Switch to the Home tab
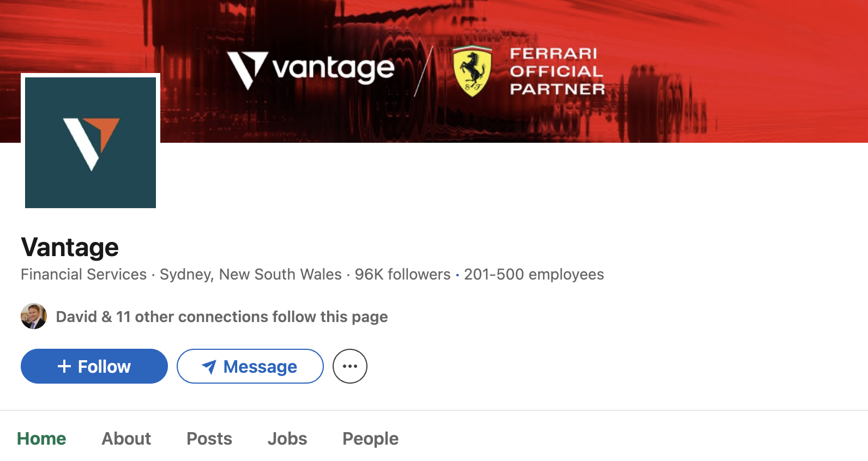 point(41,439)
